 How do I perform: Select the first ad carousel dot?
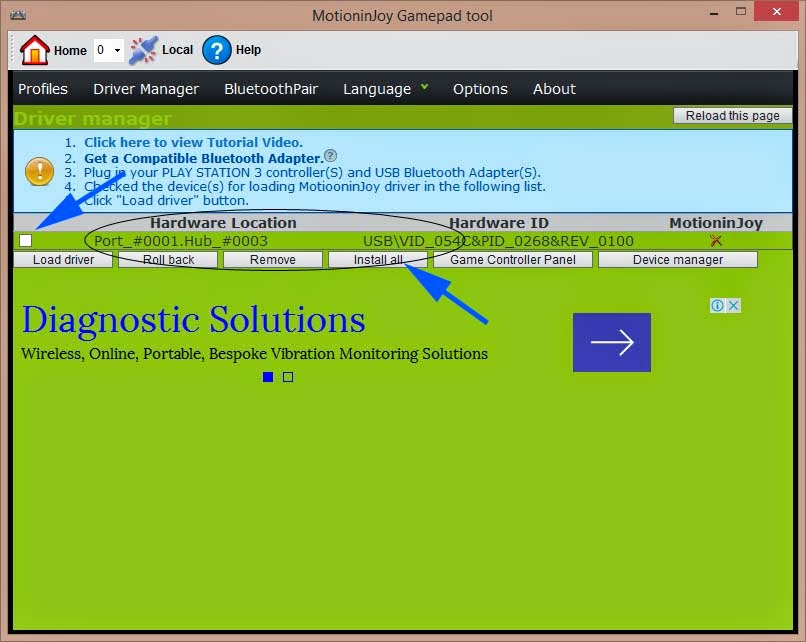click(x=268, y=377)
